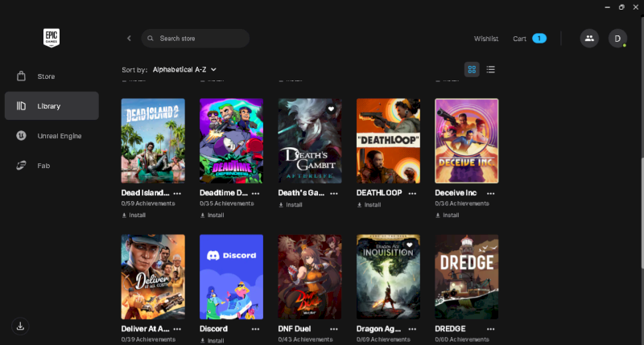This screenshot has width=644, height=345.
Task: Open the DEATHLOOP cover art
Action: point(388,141)
